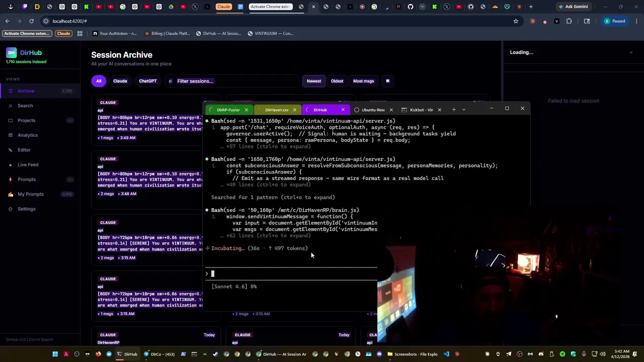Select the purple DirHub terminal tab
This screenshot has width=644, height=362.
(320, 110)
